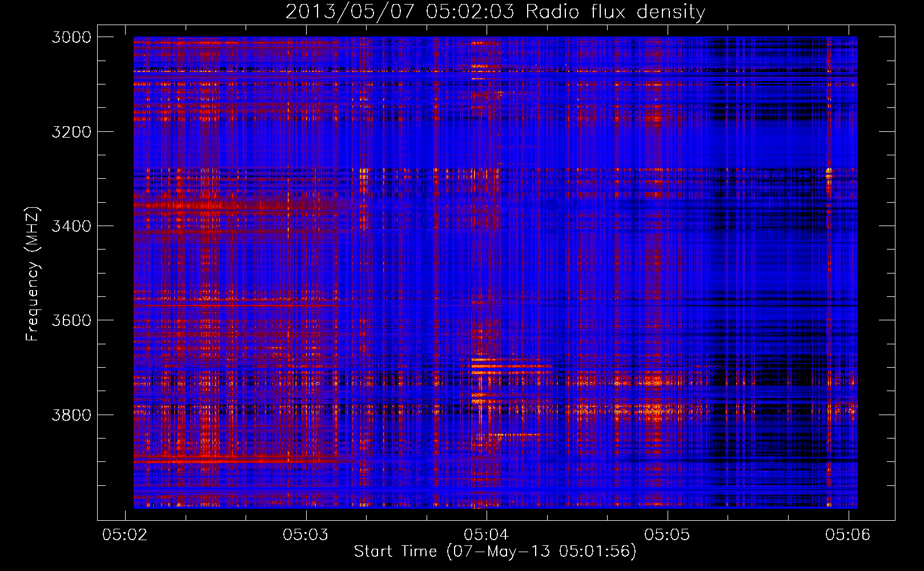Click the 3200 frequency tick label
The image size is (924, 571).
71,132
